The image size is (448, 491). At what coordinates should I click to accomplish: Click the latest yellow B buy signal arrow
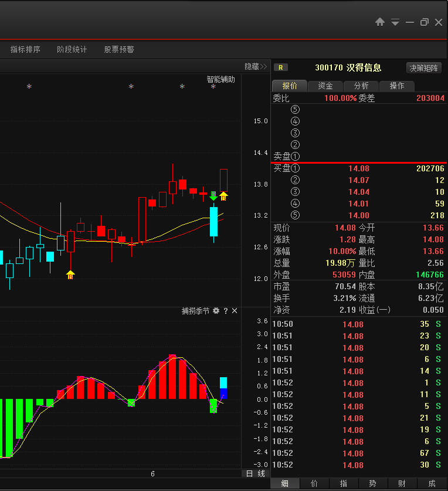point(223,197)
